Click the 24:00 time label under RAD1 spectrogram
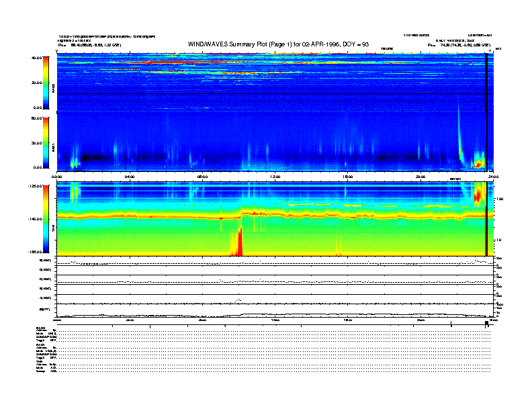This screenshot has width=532, height=411. [x=493, y=177]
